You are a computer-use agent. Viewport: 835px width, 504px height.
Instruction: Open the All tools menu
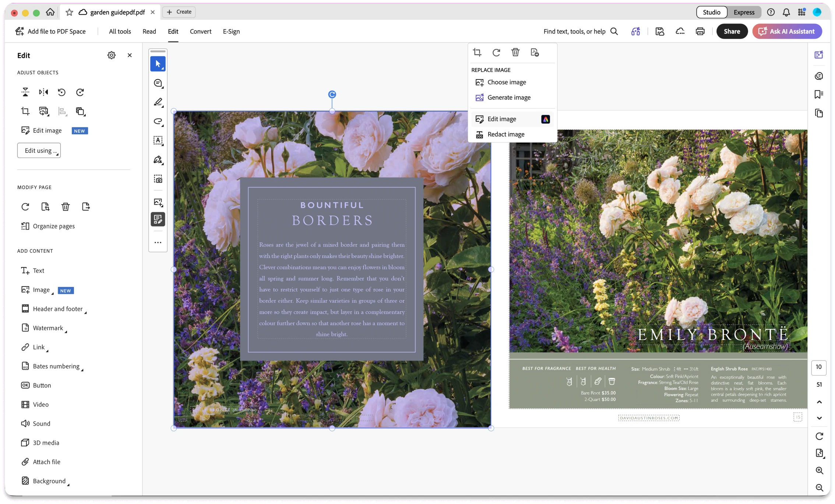120,31
